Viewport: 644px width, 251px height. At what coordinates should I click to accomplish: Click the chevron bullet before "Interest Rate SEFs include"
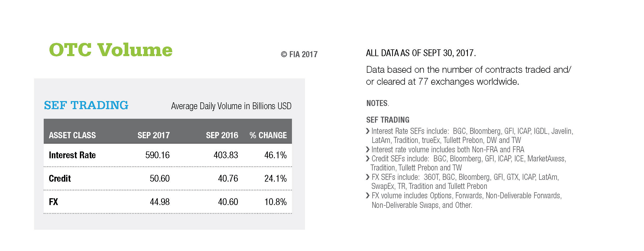(x=368, y=131)
